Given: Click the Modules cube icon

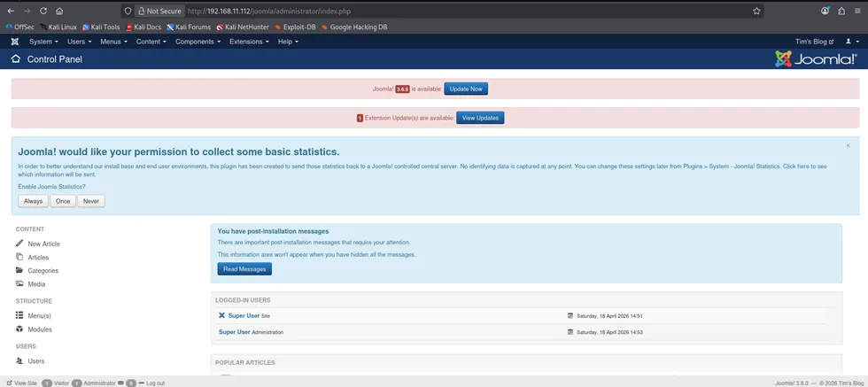Looking at the screenshot, I should coord(19,329).
